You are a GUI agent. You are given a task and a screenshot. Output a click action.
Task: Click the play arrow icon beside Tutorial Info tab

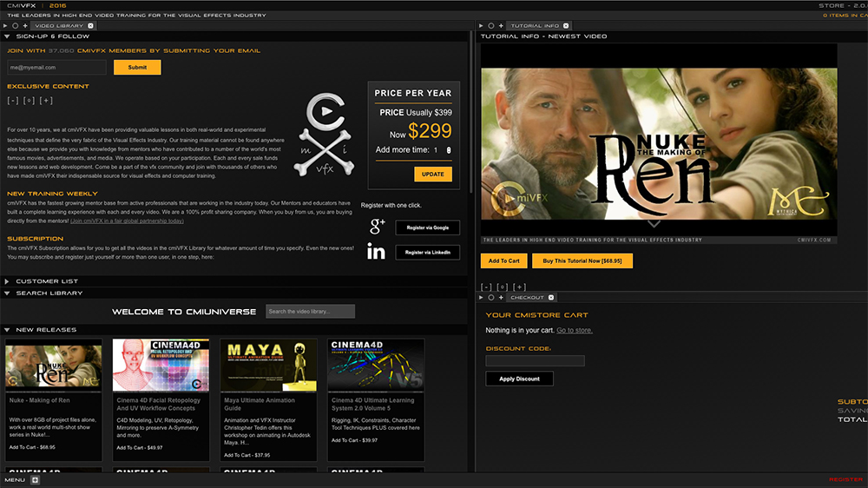(x=481, y=25)
